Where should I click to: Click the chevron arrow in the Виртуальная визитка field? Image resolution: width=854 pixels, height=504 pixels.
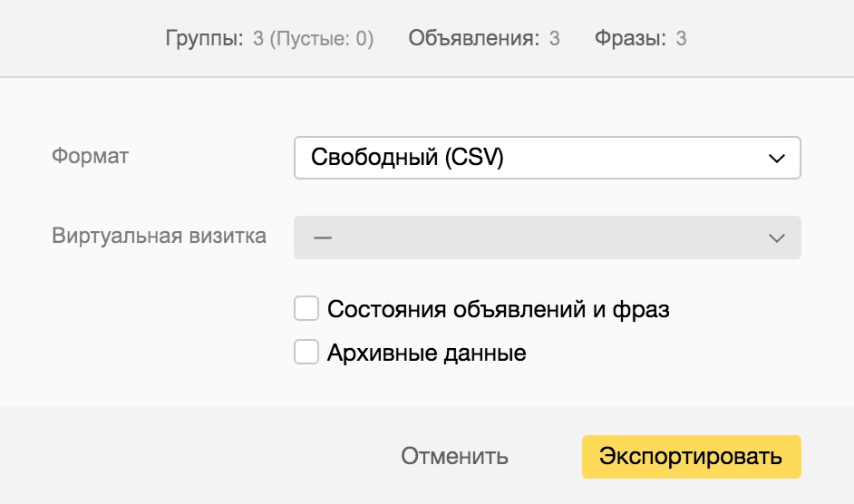pos(776,238)
